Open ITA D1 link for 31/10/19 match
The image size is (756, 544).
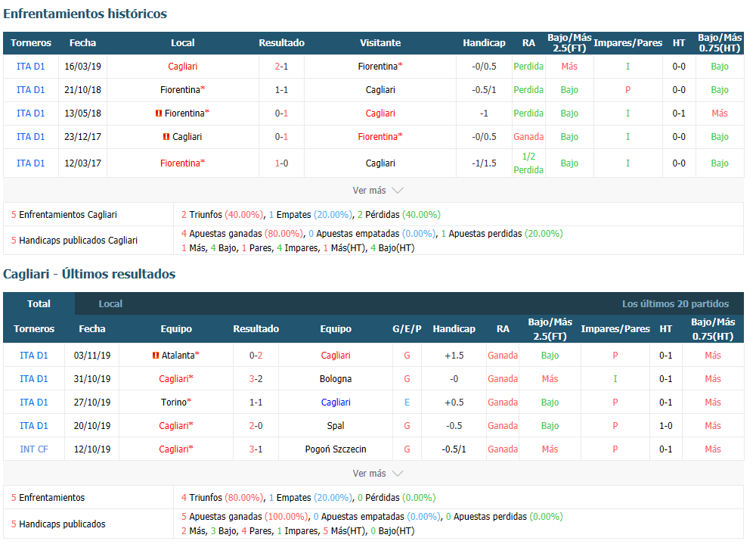pyautogui.click(x=34, y=379)
